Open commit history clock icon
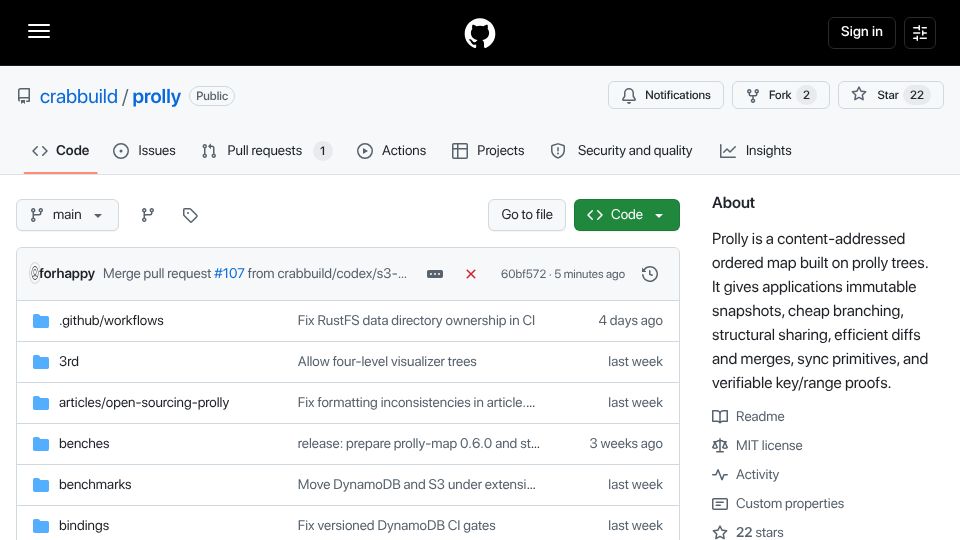 [x=650, y=274]
